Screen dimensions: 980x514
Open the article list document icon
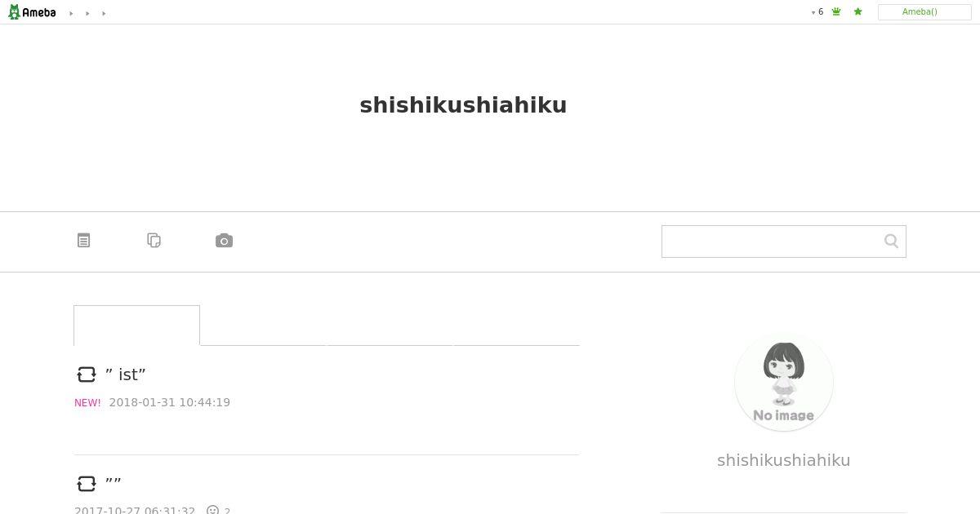[83, 240]
